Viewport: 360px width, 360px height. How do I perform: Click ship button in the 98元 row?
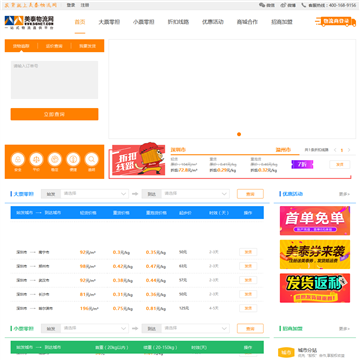(248, 266)
